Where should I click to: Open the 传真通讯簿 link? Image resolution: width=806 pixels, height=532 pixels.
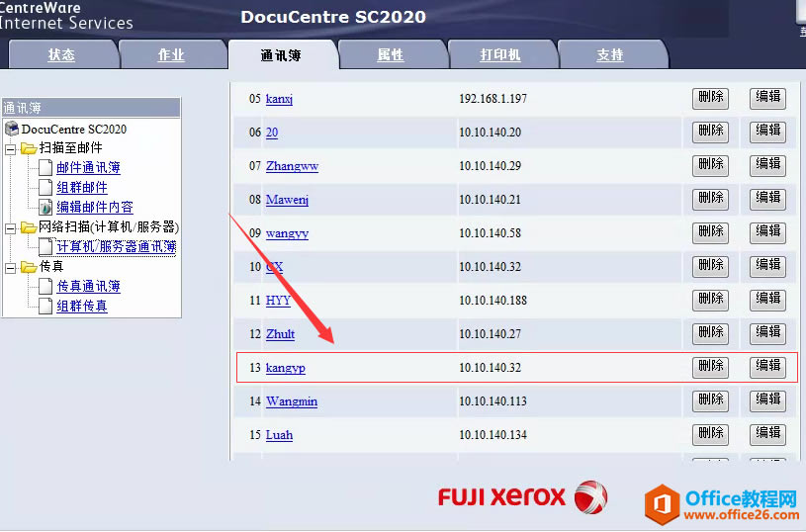(88, 287)
